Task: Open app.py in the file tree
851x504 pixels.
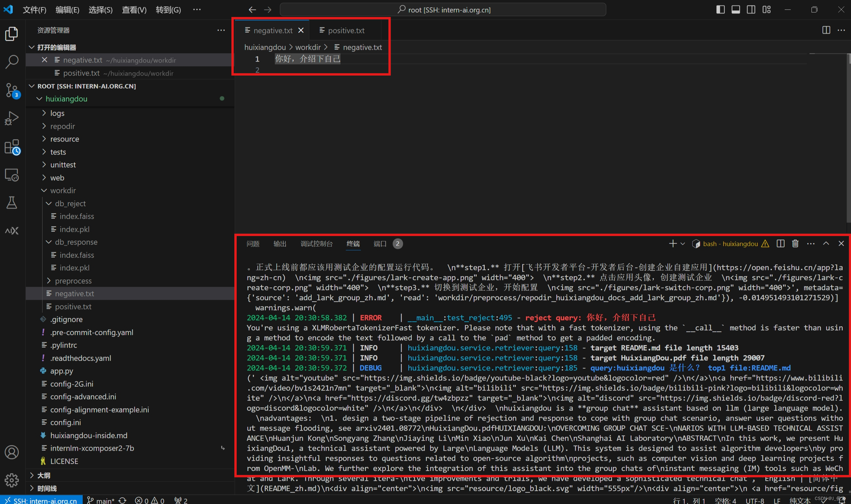Action: [130, 371]
